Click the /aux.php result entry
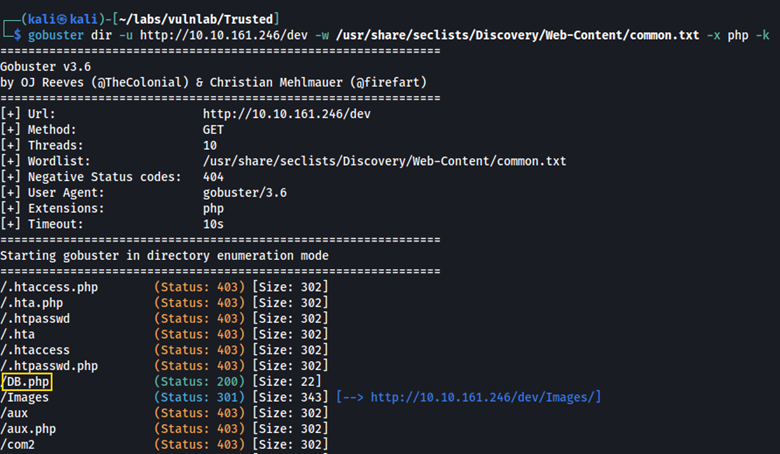Viewport: 780px width, 454px height. (28, 429)
